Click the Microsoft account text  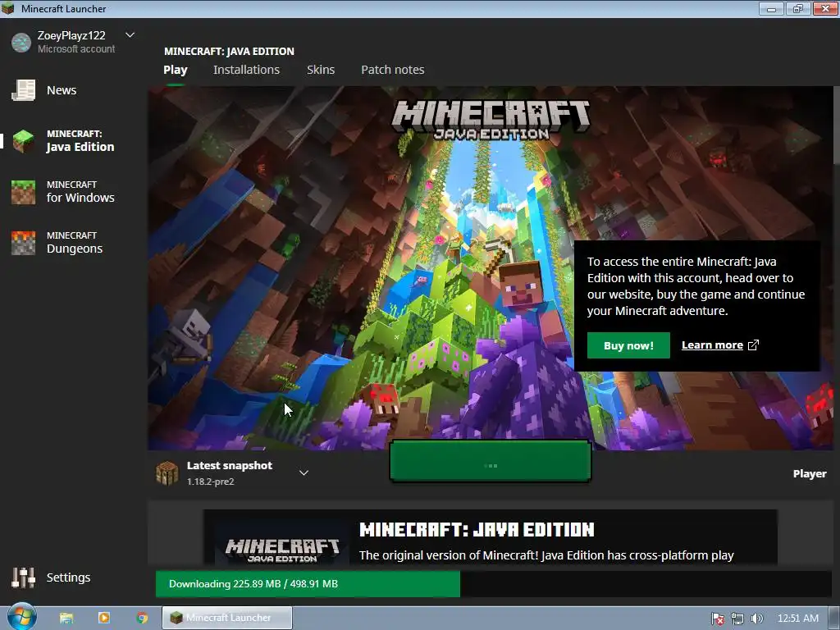pos(76,48)
